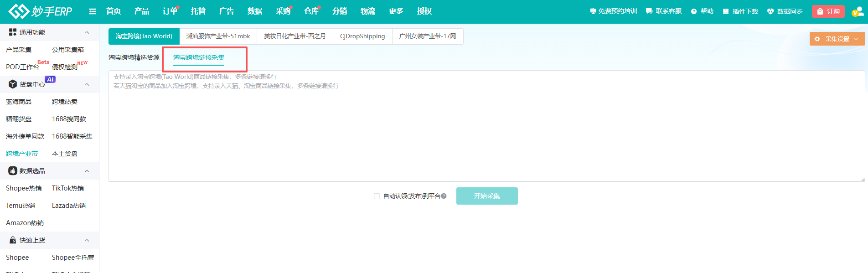Screen dimensions: 868x273
Task: Open 精翻货盘 in sidebar
Action: [x=19, y=119]
